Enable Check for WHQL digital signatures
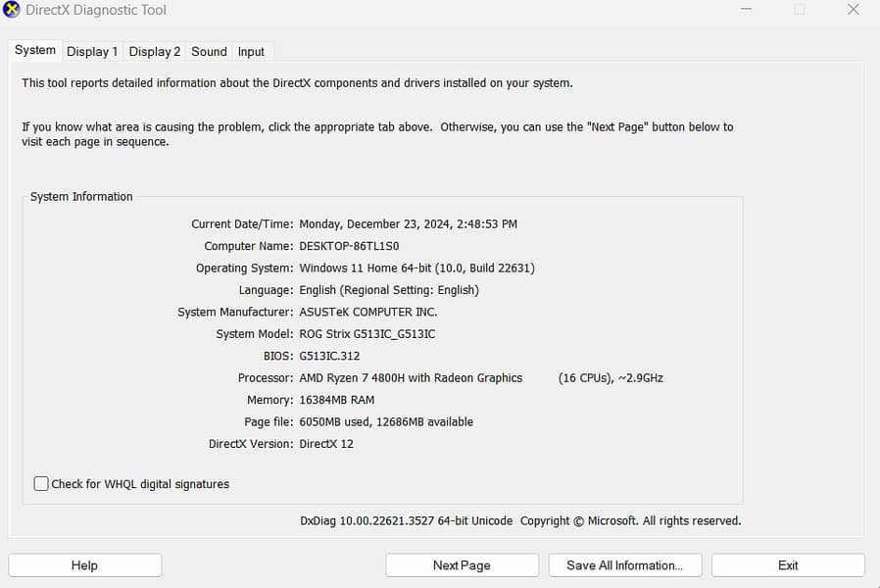 (41, 484)
